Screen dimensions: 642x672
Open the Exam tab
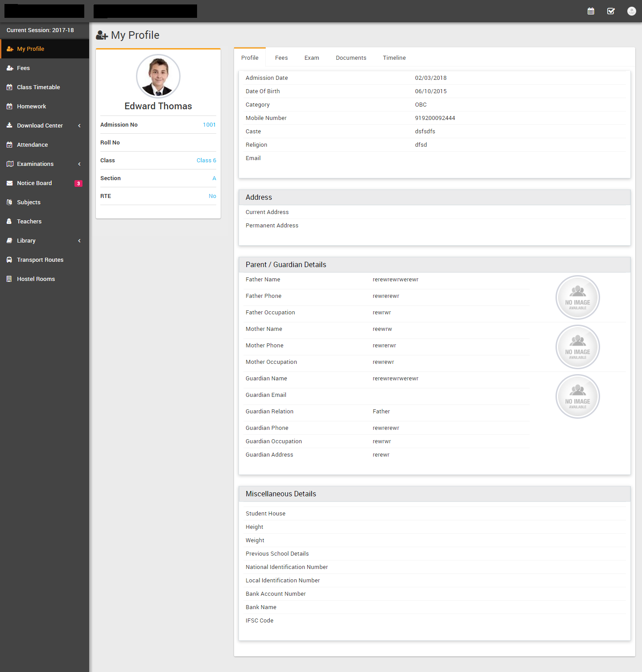pyautogui.click(x=312, y=58)
